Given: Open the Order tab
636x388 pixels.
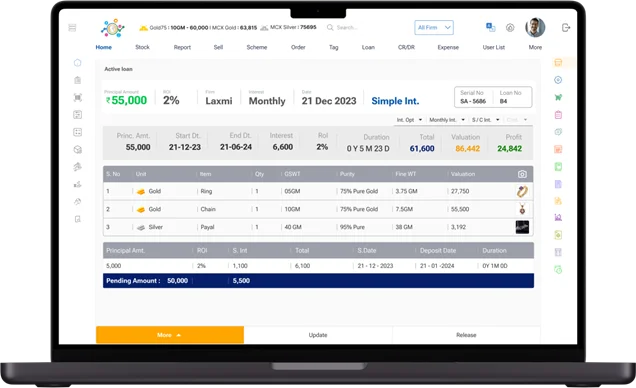Looking at the screenshot, I should [298, 47].
